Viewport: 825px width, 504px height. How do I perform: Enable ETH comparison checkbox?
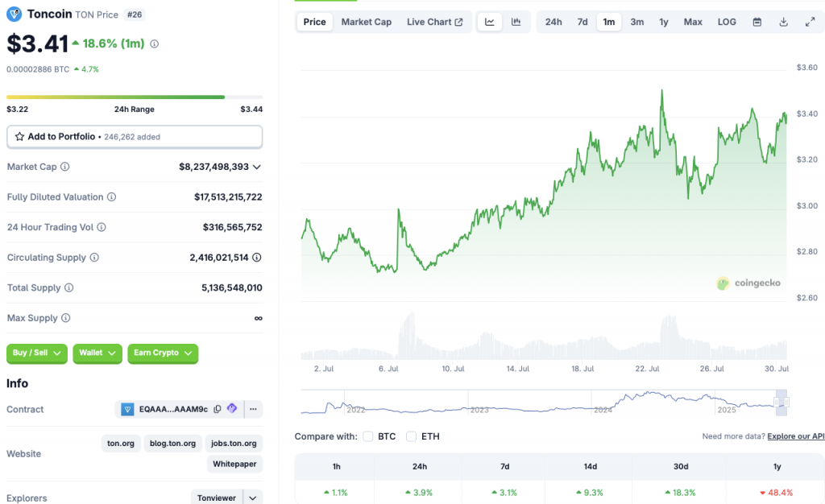(x=412, y=436)
